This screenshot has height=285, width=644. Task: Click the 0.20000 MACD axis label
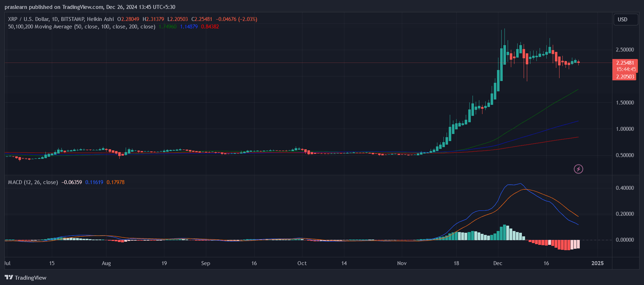(x=625, y=214)
